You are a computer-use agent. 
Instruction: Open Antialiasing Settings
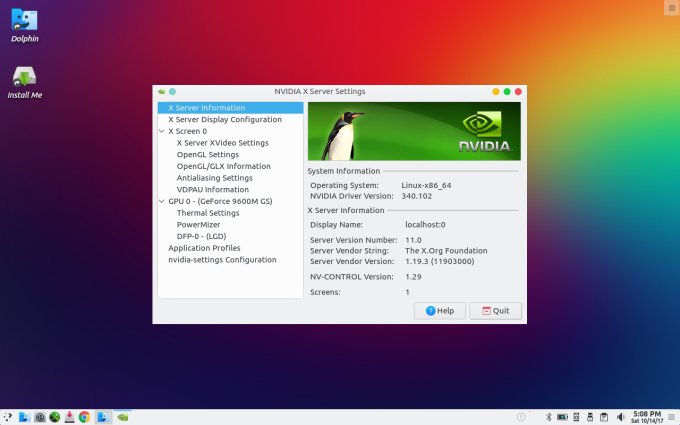[214, 178]
